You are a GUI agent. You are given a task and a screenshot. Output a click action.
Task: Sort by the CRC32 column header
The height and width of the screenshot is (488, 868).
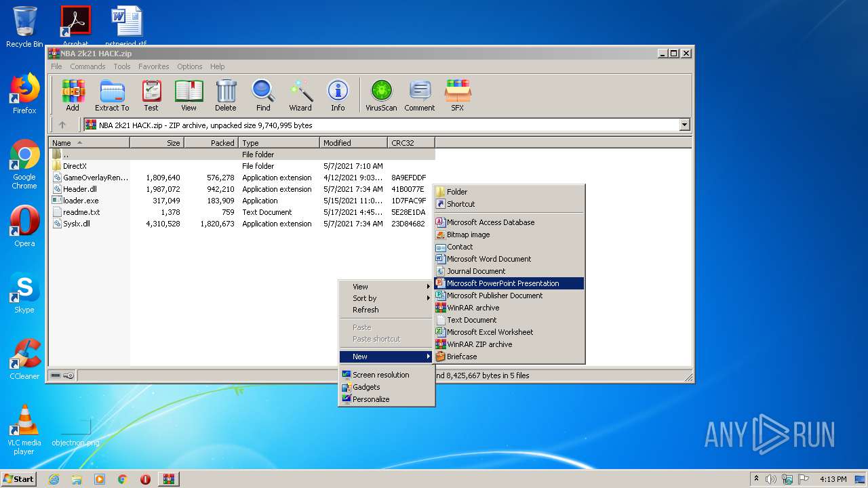[x=411, y=143]
